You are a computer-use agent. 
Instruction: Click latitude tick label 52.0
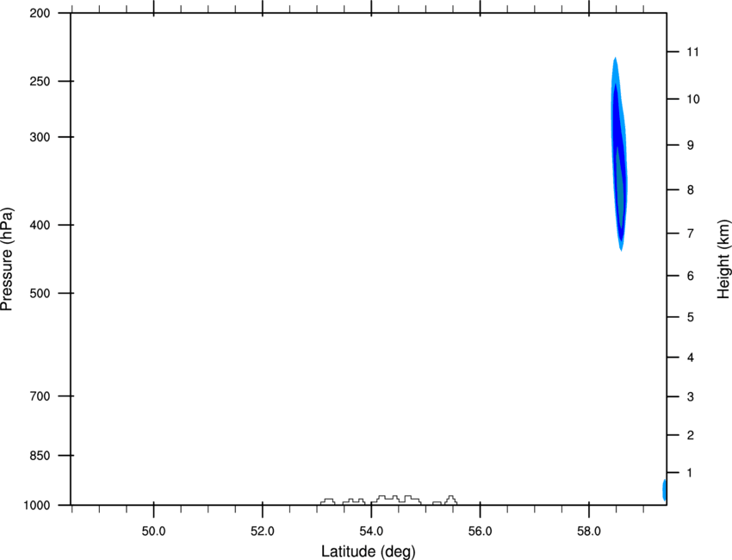pyautogui.click(x=263, y=531)
